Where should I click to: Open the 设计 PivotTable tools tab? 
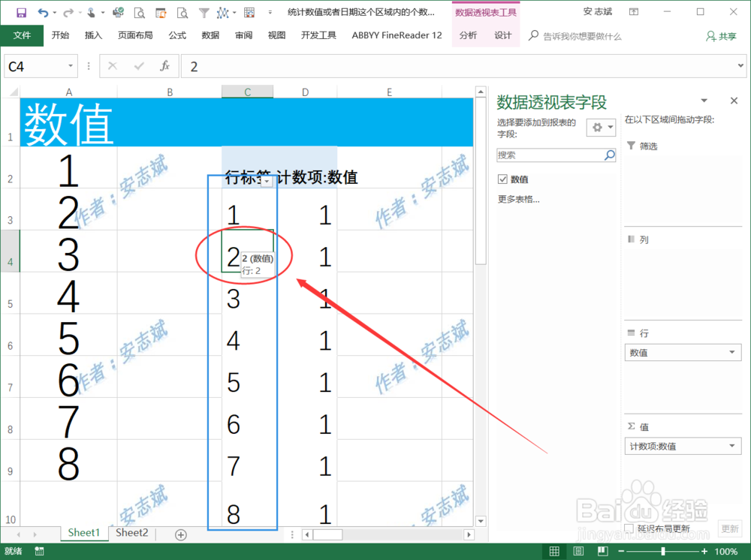pyautogui.click(x=503, y=35)
